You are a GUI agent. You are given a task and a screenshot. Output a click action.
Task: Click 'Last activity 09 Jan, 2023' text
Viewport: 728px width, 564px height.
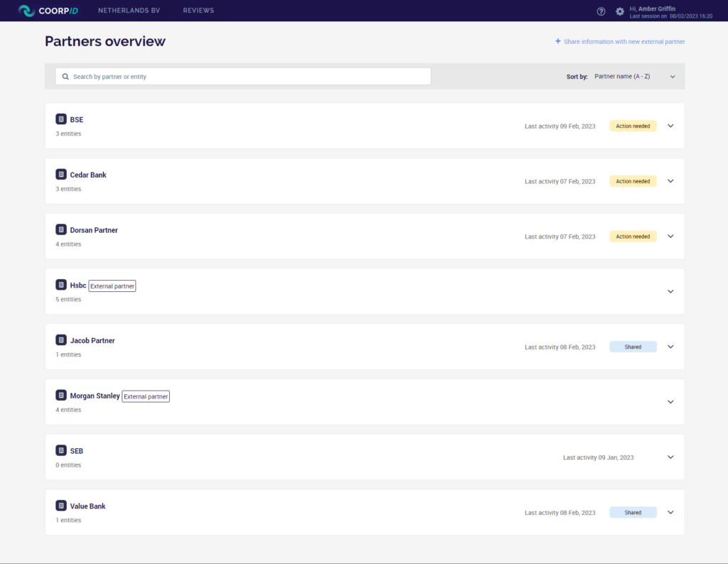click(x=599, y=457)
